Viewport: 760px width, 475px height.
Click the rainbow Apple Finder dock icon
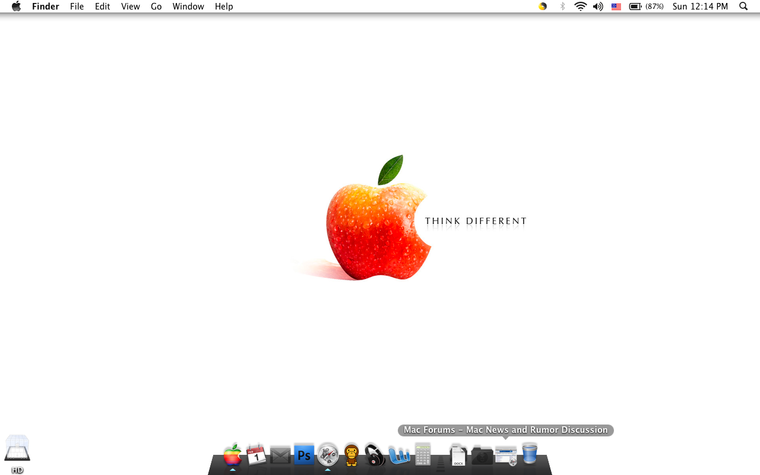click(233, 455)
